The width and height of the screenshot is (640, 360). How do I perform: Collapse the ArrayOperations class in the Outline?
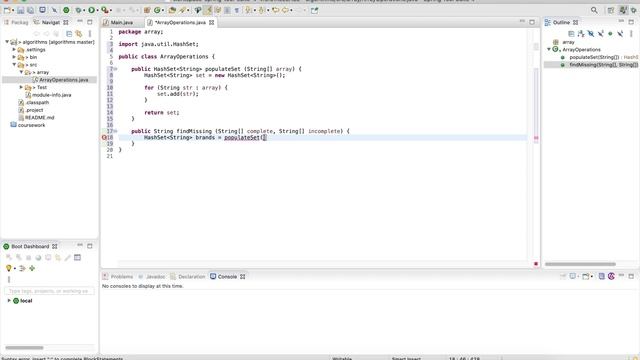[x=549, y=49]
